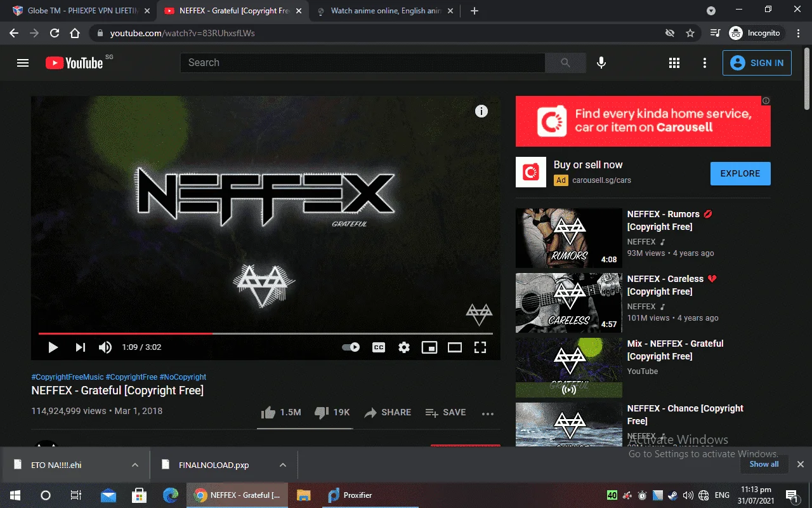Click the NEFFEX channel watermark in video
Viewport: 812px width, 508px height.
479,314
